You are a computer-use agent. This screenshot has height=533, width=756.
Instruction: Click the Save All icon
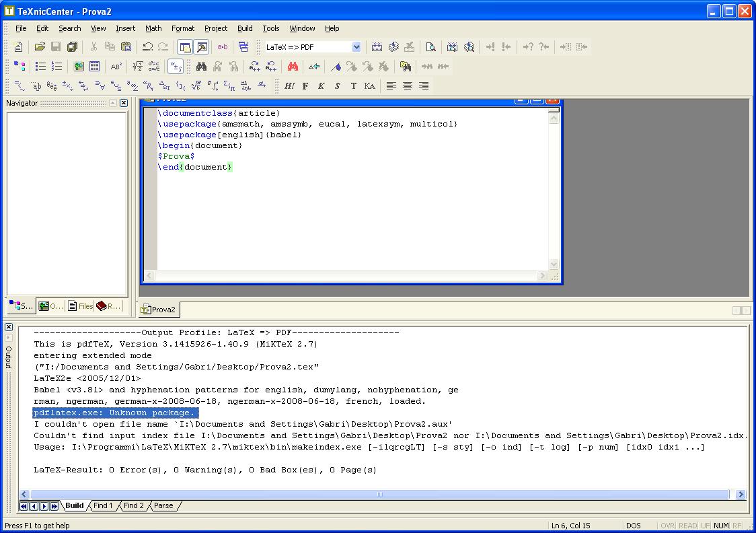coord(73,47)
